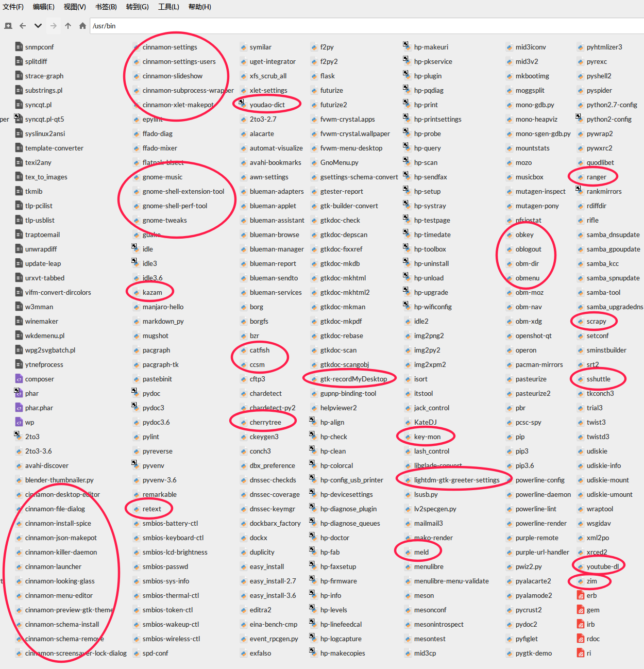Viewport: 644px width, 669px height.
Task: Select the Python icon of catfish
Action: (x=243, y=350)
